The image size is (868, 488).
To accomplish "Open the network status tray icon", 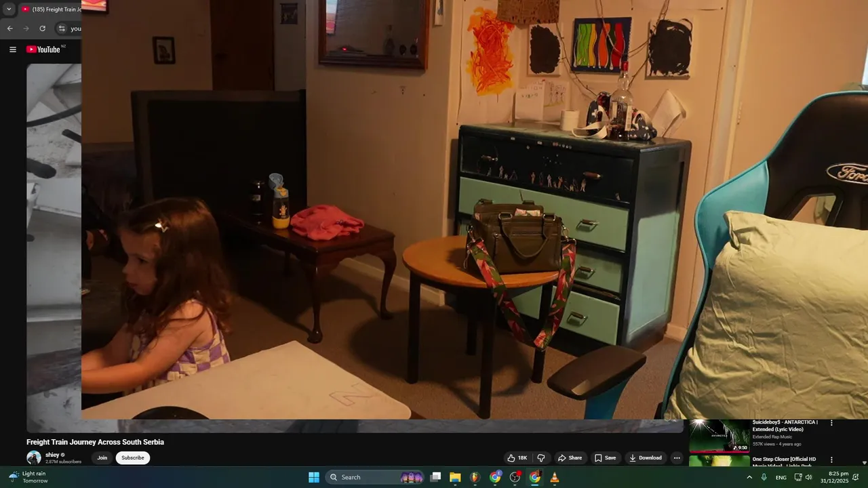I will 798,477.
